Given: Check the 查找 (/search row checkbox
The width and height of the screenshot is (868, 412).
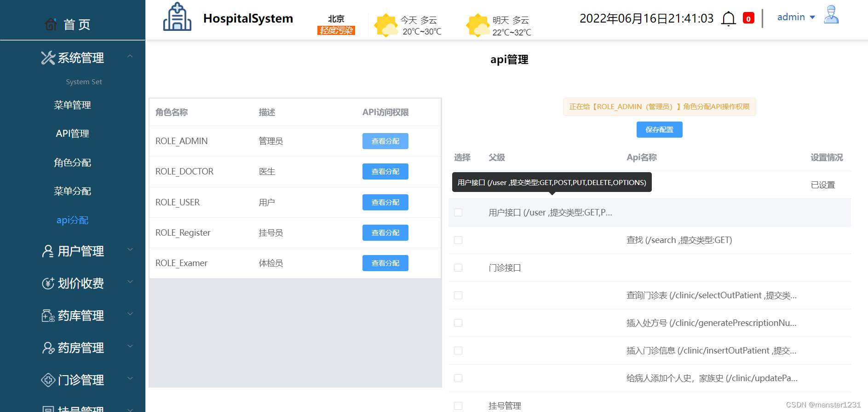Looking at the screenshot, I should click(x=458, y=240).
